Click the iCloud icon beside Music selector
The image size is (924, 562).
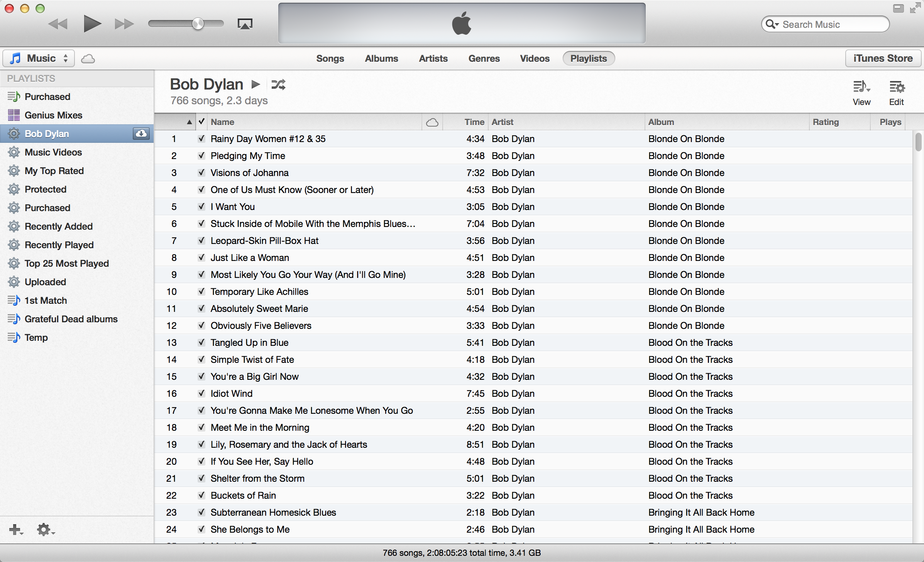pos(88,59)
